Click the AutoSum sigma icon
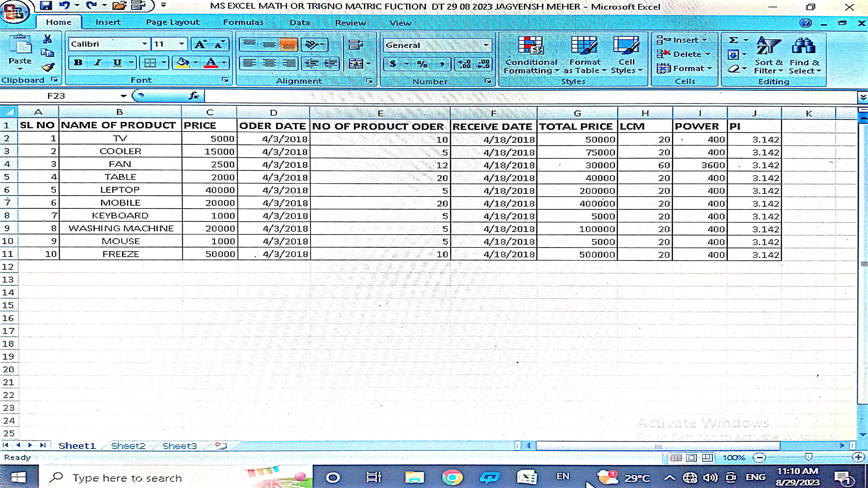The width and height of the screenshot is (868, 488). (733, 40)
